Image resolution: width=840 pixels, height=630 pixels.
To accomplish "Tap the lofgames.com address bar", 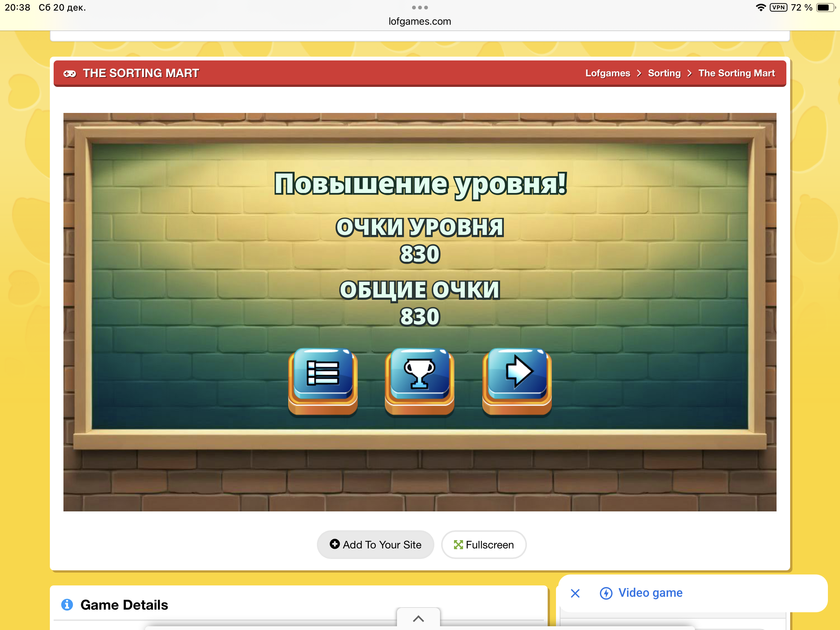I will (420, 22).
